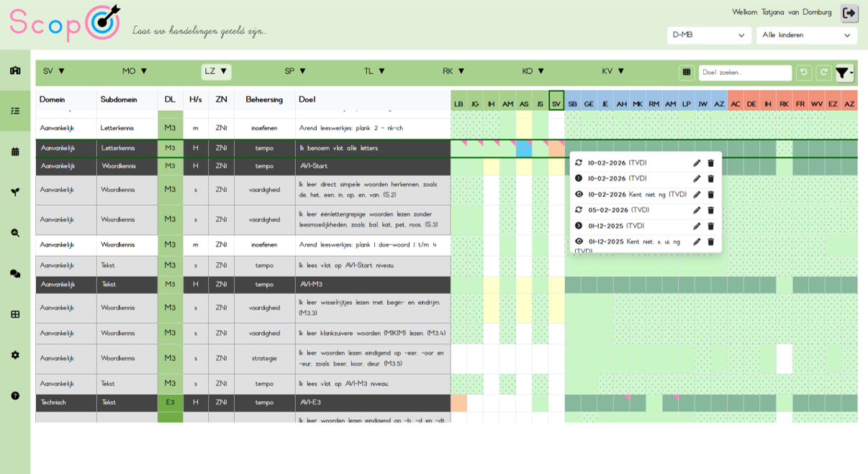Edit the 05-02-2026 entry with pencil
The image size is (868, 474).
coord(697,210)
